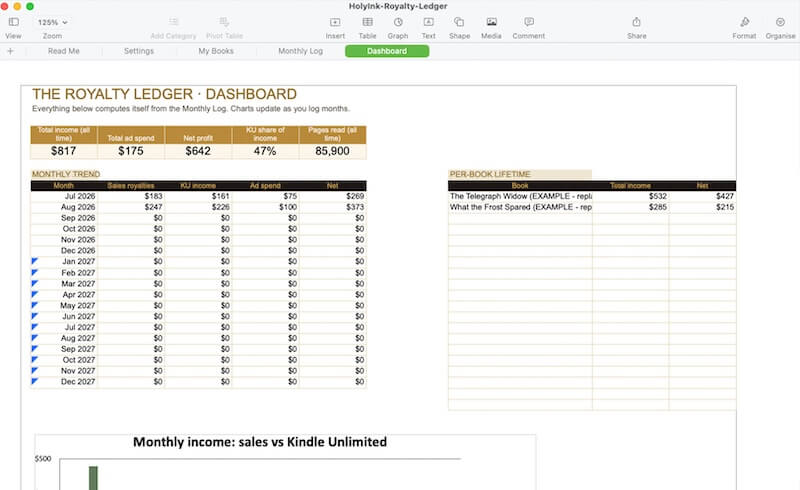Click the "PER-BOOK LIFETIME" heading cell

[x=520, y=174]
